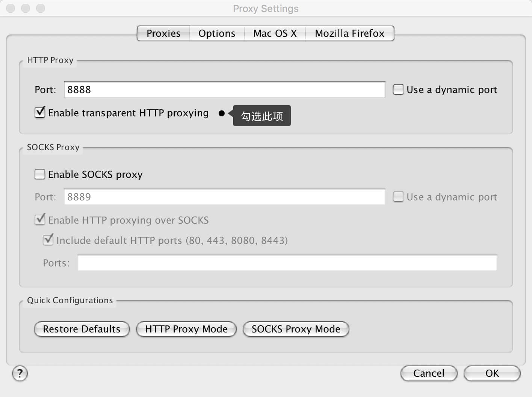
Task: Select the Proxies tab
Action: 163,33
